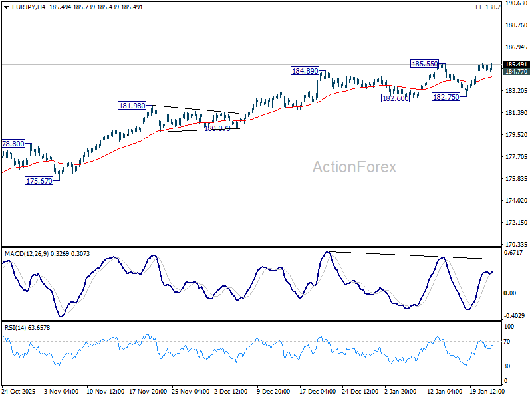Click the 3 Nov 04:00 time axis label
The image size is (532, 399).
61,392
